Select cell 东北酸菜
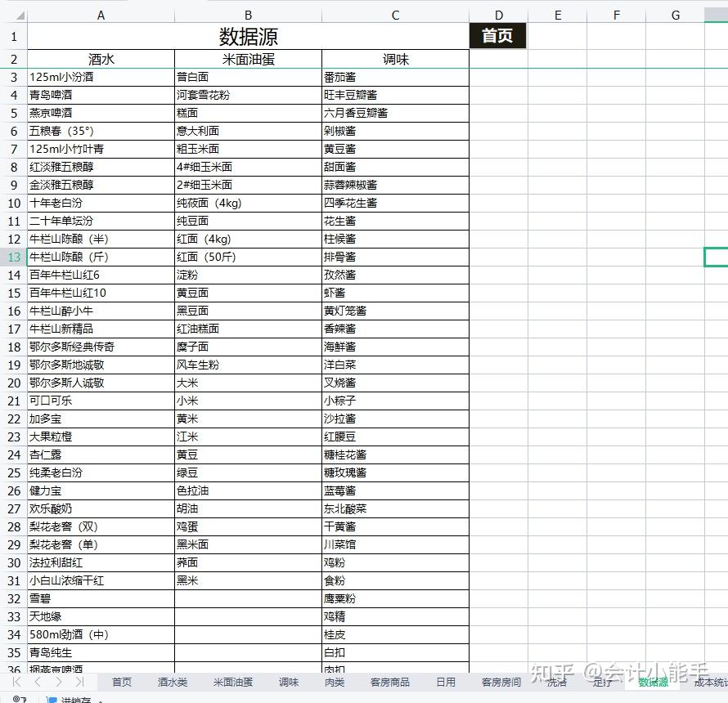728x703 pixels. tap(395, 509)
